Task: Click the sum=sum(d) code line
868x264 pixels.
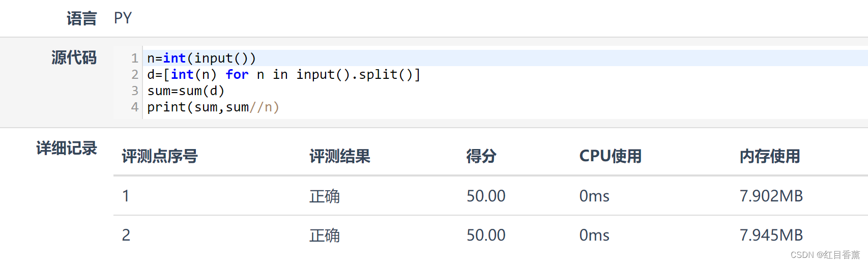Action: click(x=186, y=91)
